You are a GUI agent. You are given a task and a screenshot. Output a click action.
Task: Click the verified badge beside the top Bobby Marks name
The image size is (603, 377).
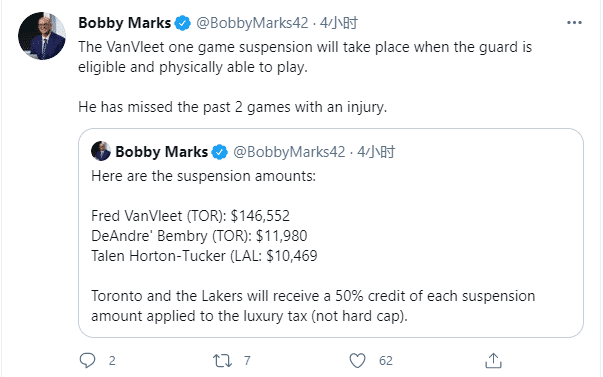click(182, 23)
